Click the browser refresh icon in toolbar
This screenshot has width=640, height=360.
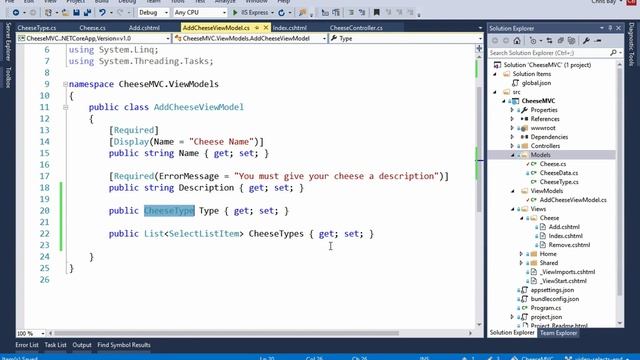click(x=282, y=13)
